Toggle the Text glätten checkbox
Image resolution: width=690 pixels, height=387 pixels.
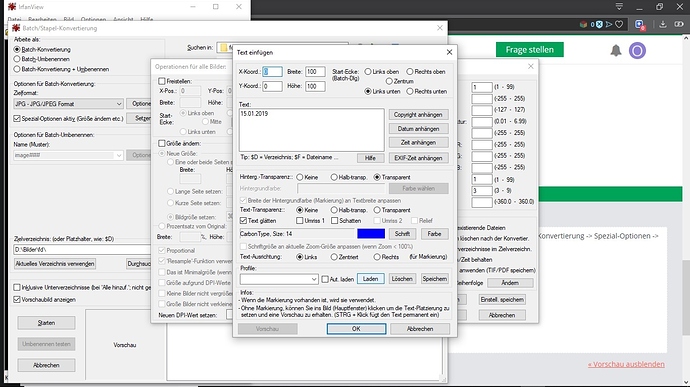(x=258, y=221)
